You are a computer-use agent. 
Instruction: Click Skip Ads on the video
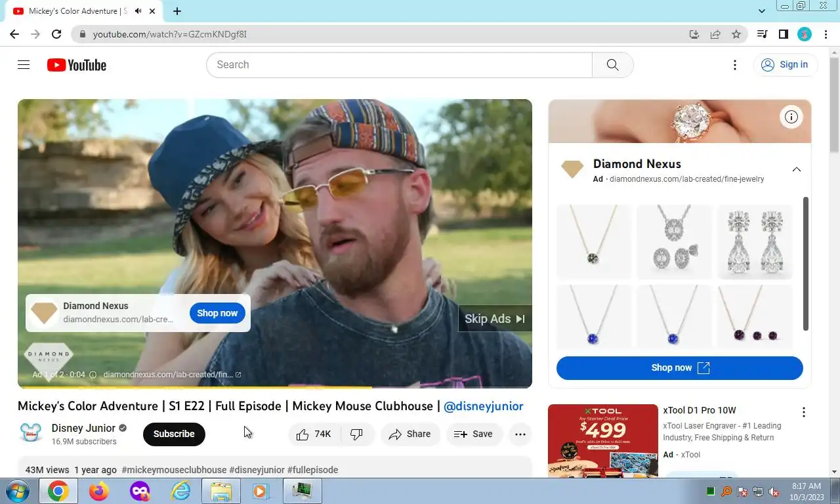pyautogui.click(x=495, y=318)
